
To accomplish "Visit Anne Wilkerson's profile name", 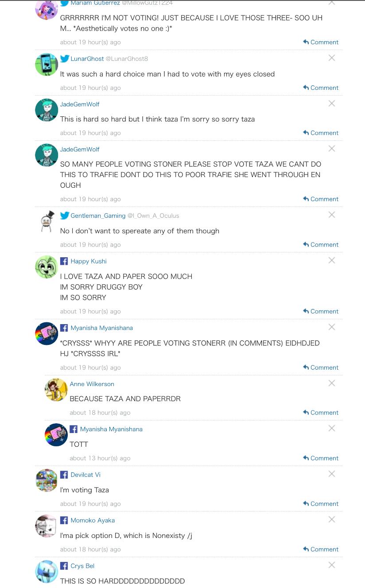I will 92,384.
